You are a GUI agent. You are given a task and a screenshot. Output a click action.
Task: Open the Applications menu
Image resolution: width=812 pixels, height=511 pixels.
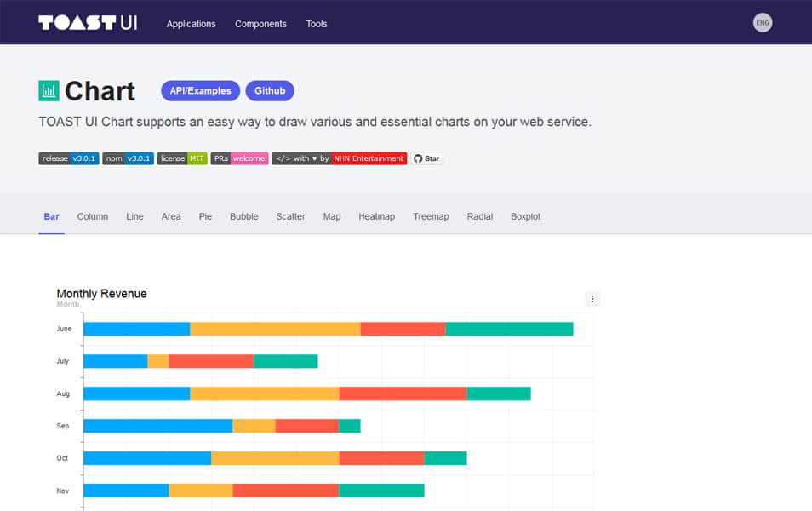click(x=191, y=23)
